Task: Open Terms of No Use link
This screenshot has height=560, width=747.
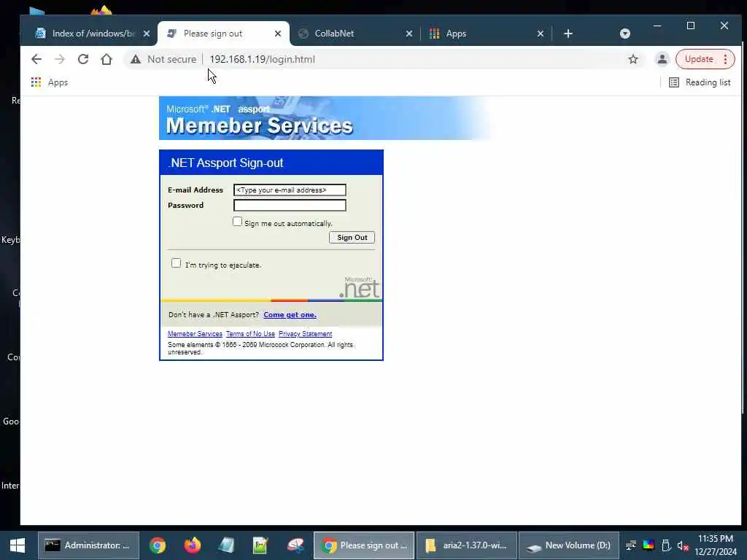Action: tap(250, 334)
